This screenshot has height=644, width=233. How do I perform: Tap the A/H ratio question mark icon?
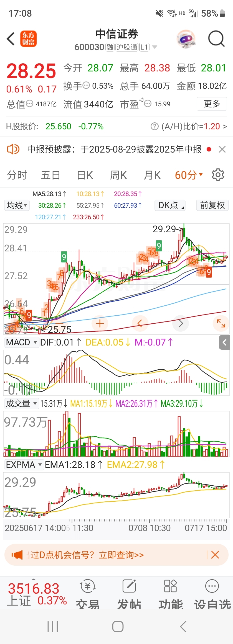click(154, 126)
